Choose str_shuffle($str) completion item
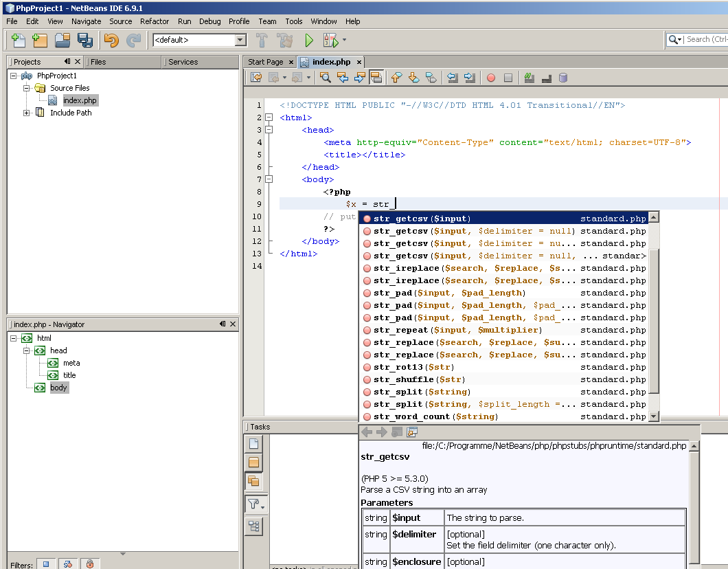This screenshot has width=728, height=569. point(504,379)
